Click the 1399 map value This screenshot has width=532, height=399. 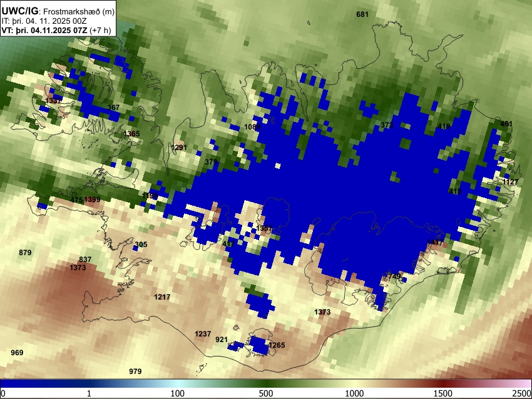click(x=92, y=199)
